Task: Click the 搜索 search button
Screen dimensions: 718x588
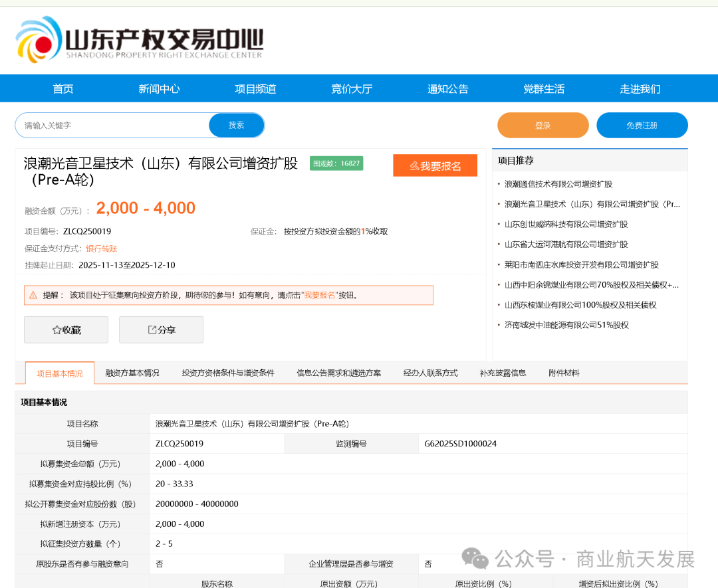Action: [x=236, y=125]
